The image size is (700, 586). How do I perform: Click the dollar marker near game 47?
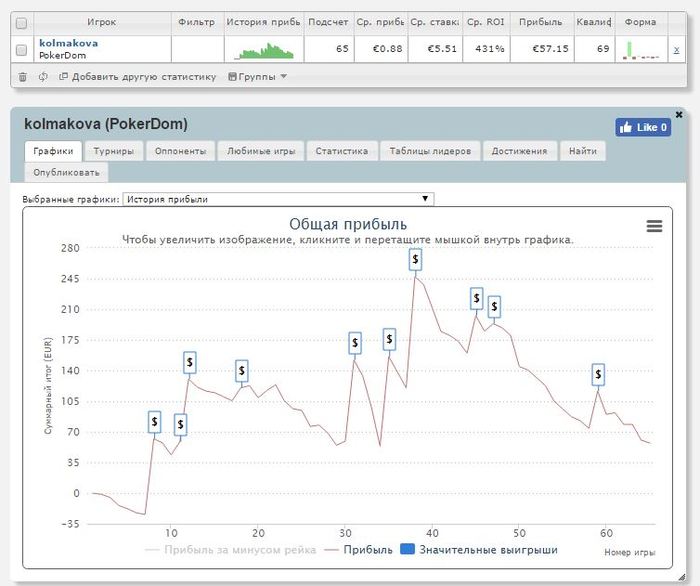[x=494, y=307]
